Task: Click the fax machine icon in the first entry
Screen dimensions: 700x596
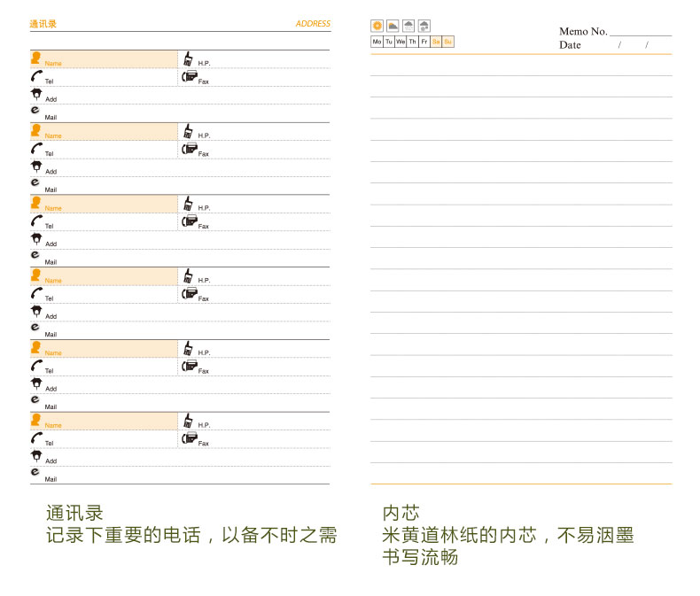Action: [x=188, y=77]
